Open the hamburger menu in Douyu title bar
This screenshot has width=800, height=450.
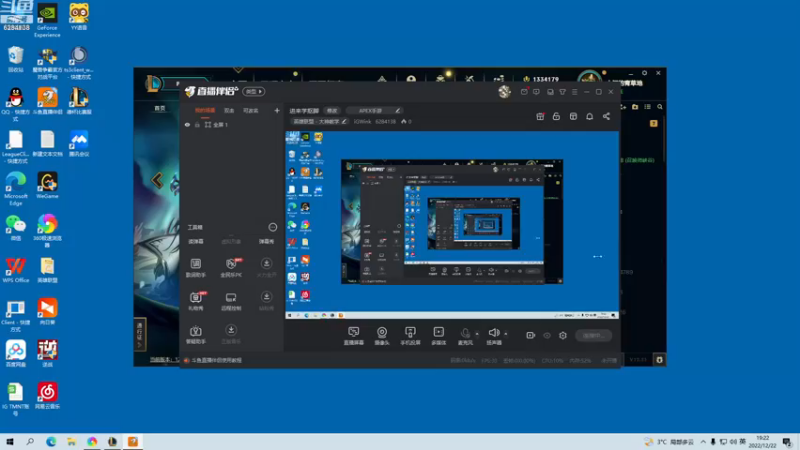pyautogui.click(x=574, y=92)
